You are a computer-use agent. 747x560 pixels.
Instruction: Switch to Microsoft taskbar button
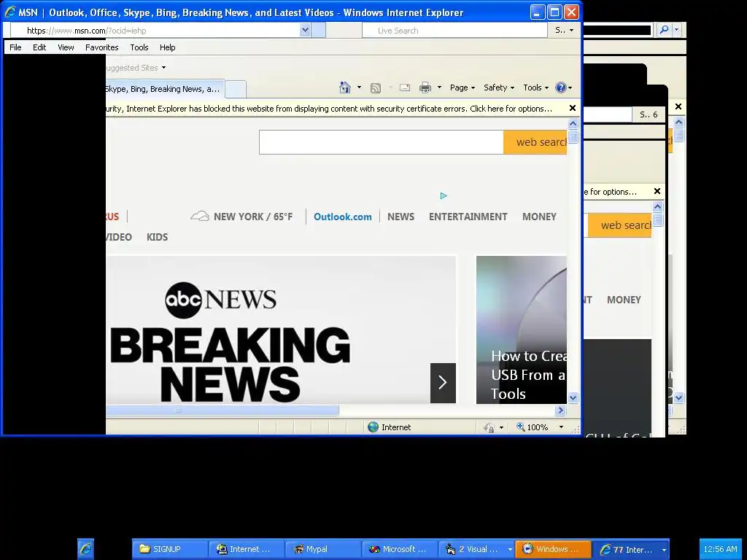pyautogui.click(x=400, y=549)
